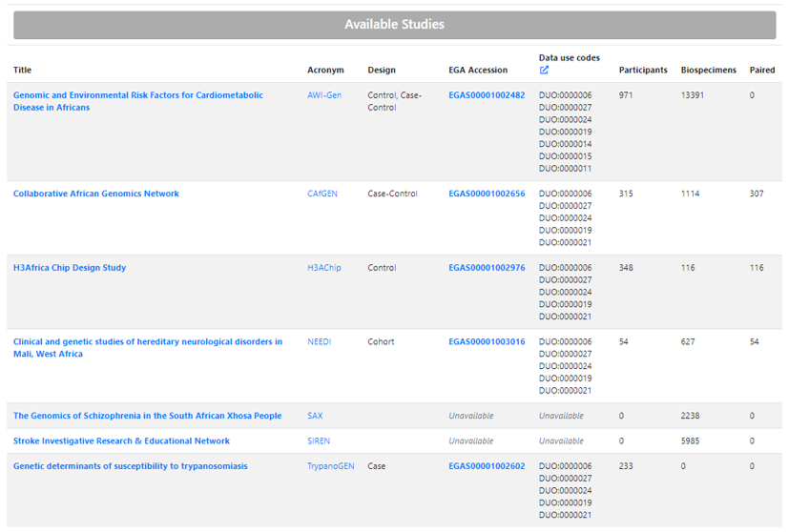
Task: Open Collaborative African Genomics Network study
Action: point(96,194)
